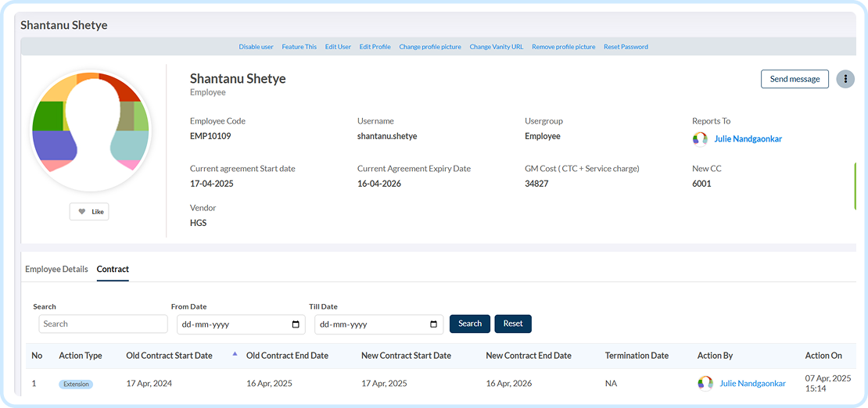Click Remove profile picture link

(564, 47)
